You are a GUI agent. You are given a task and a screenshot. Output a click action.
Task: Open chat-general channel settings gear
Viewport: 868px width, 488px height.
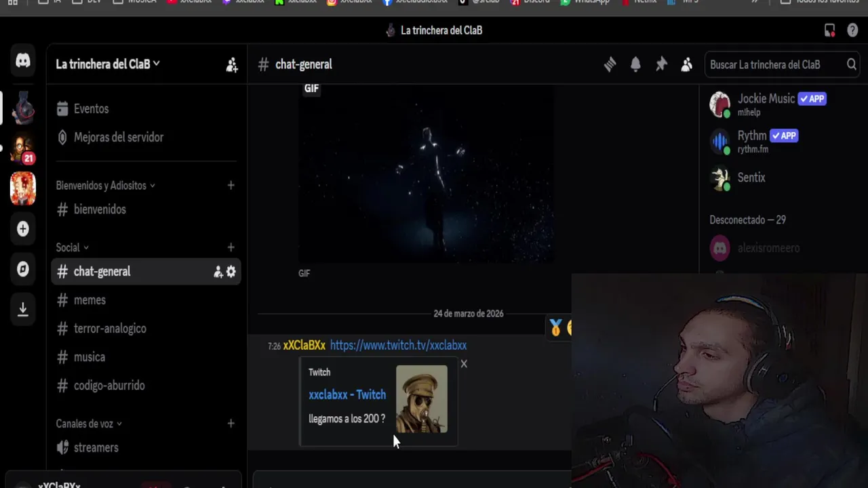231,272
